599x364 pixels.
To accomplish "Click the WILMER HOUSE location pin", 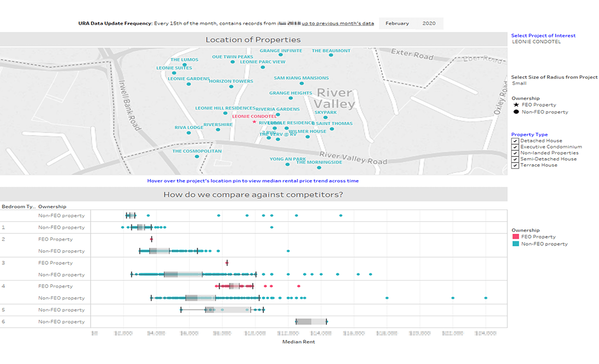I will 307,137.
